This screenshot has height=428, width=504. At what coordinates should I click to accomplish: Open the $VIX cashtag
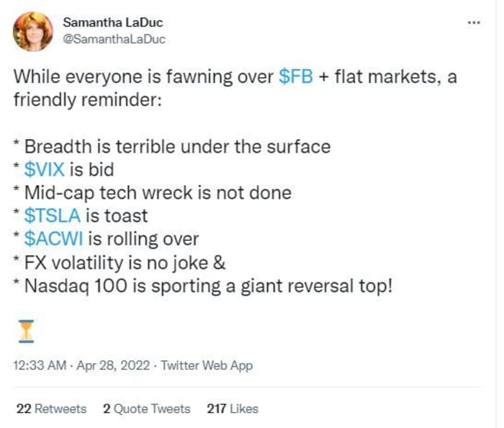click(x=45, y=169)
